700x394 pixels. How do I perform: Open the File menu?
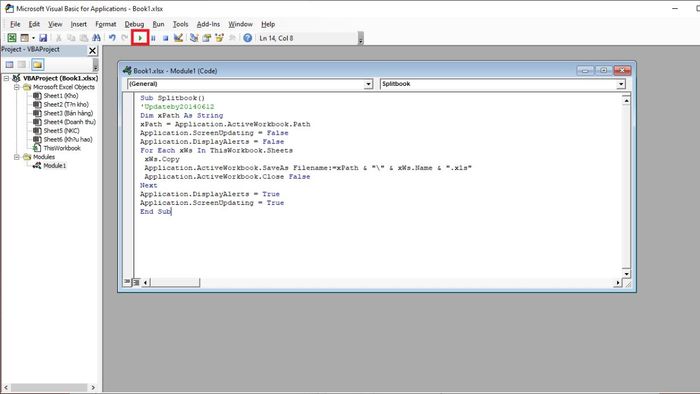coord(15,24)
